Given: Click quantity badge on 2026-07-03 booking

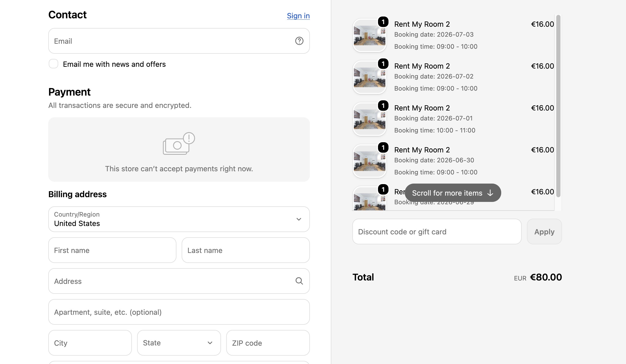Looking at the screenshot, I should 383,22.
